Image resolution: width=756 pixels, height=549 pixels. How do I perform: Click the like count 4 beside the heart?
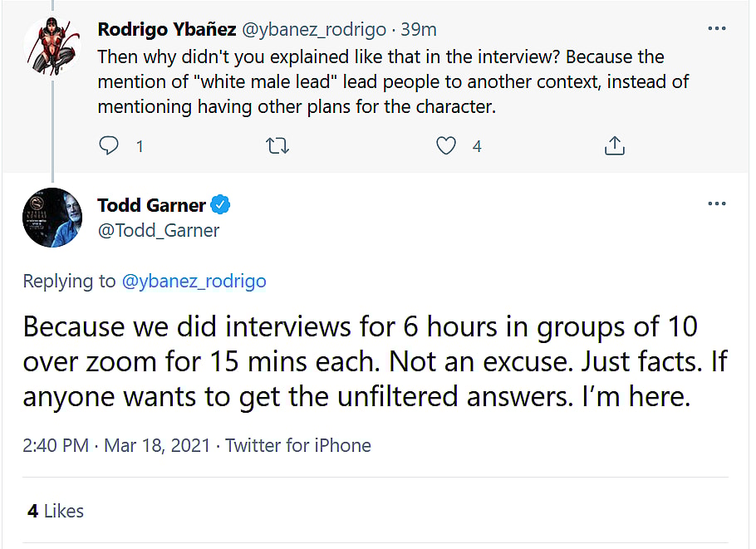point(477,146)
